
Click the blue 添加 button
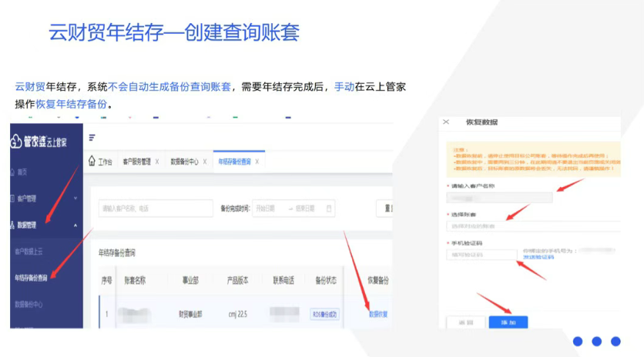(x=508, y=322)
